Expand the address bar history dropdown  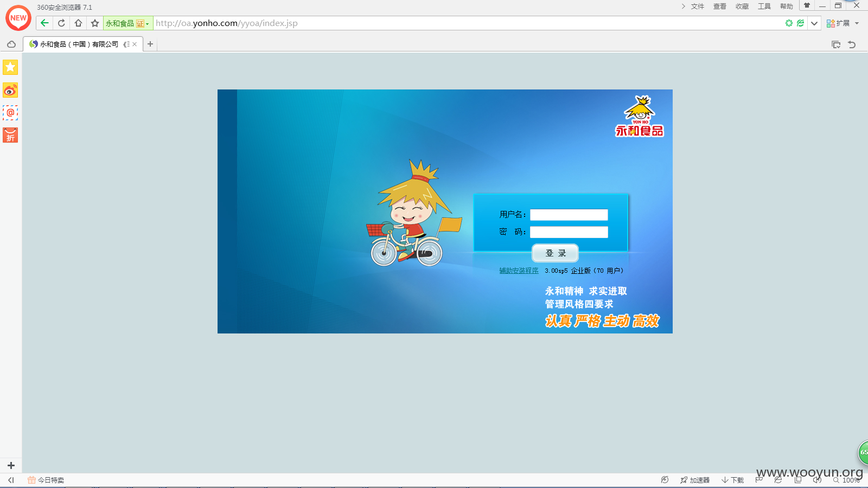814,23
